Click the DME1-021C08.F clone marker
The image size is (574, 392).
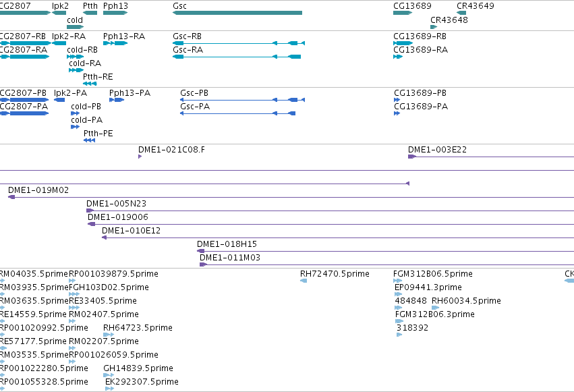click(x=140, y=157)
